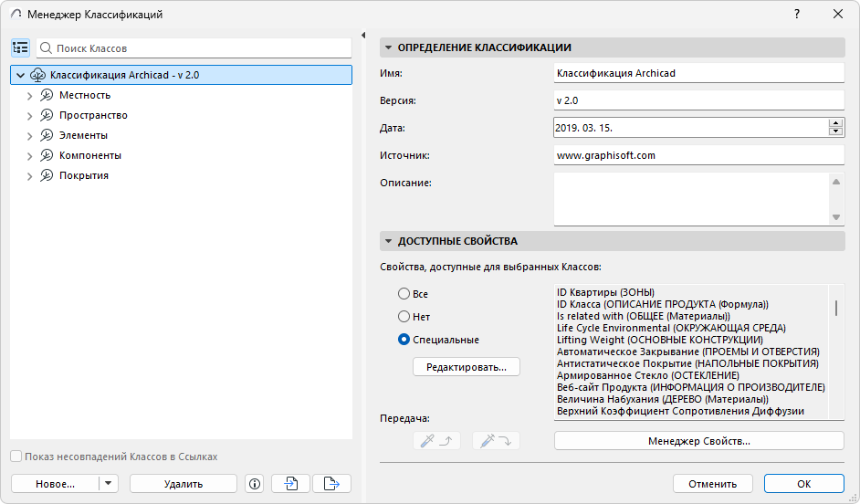Image resolution: width=860 pixels, height=504 pixels.
Task: Click the pick up properties eyedropper button
Action: click(x=436, y=441)
